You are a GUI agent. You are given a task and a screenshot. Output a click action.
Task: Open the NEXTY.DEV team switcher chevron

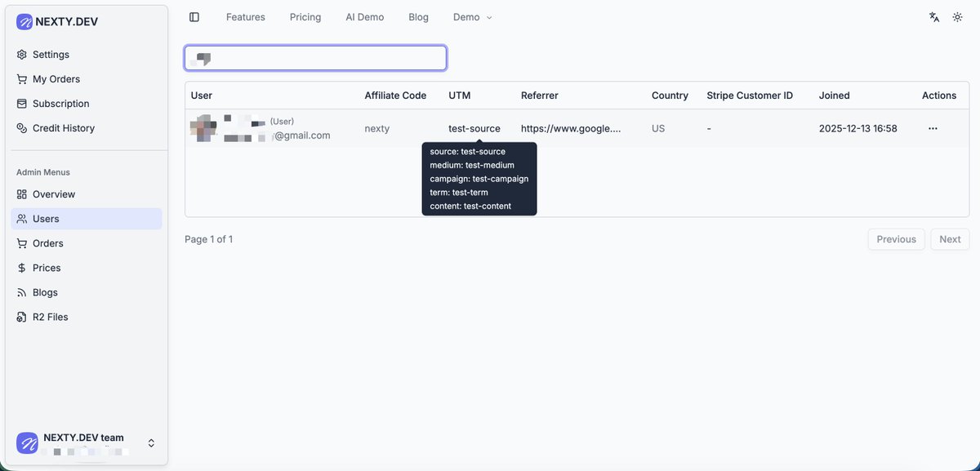tap(151, 442)
